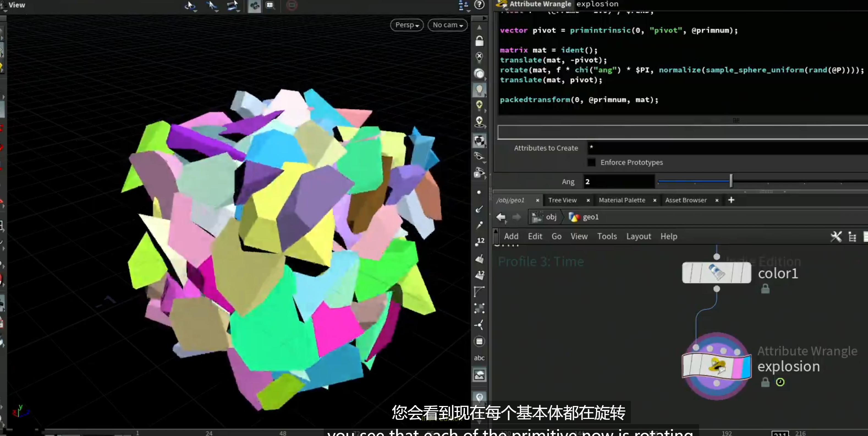Open the Go menu in network editor

pyautogui.click(x=556, y=236)
